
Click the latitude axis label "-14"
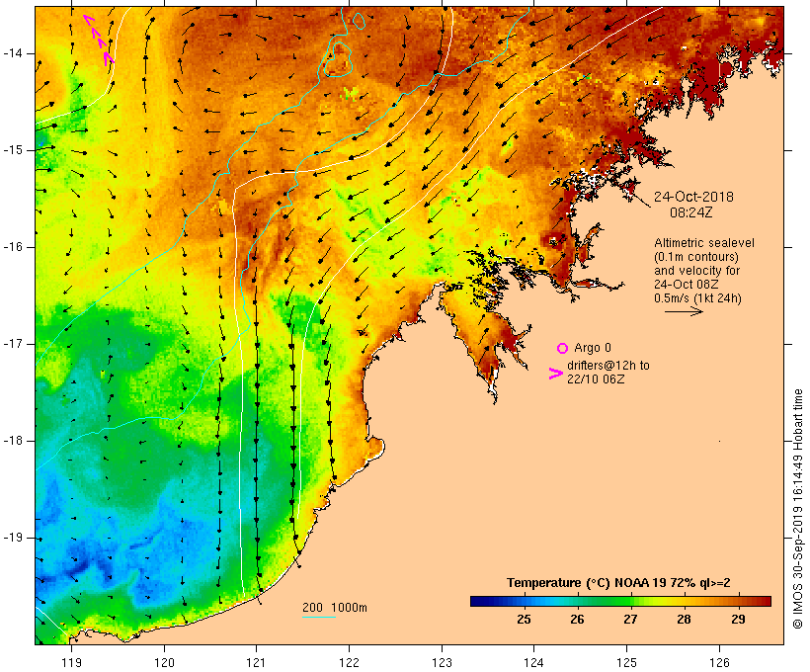point(12,53)
